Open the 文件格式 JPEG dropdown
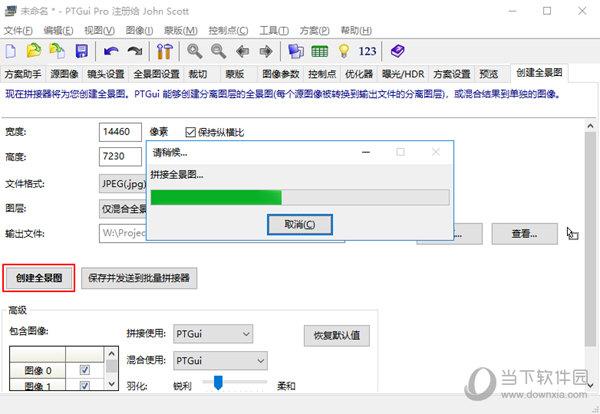This screenshot has height=414, width=600. tap(123, 184)
